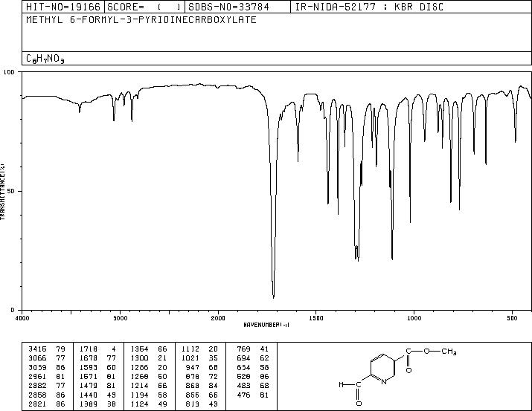The width and height of the screenshot is (532, 411).
Task: Click the 500 label on the x-axis
Action: pos(512,318)
